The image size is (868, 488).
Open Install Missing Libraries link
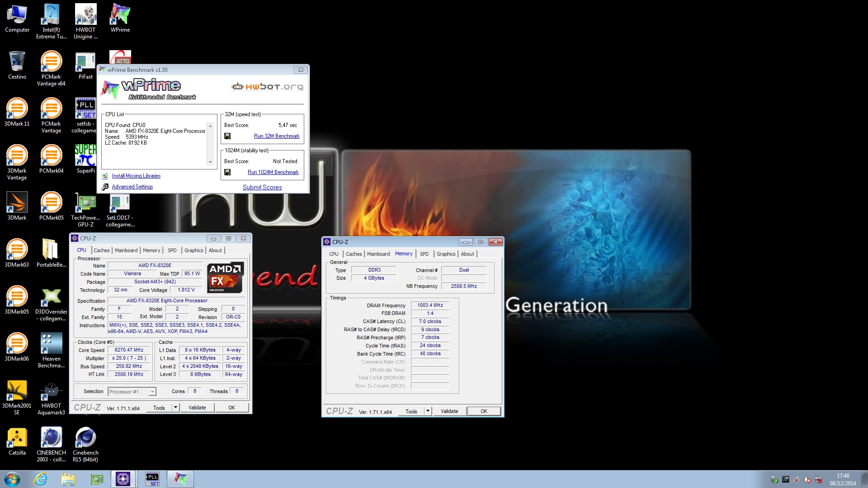tap(136, 176)
